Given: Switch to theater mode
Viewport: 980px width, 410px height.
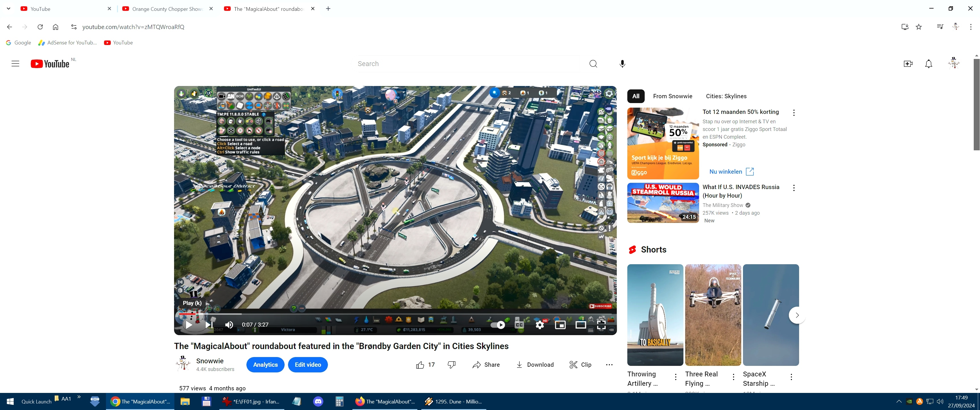Looking at the screenshot, I should tap(581, 325).
